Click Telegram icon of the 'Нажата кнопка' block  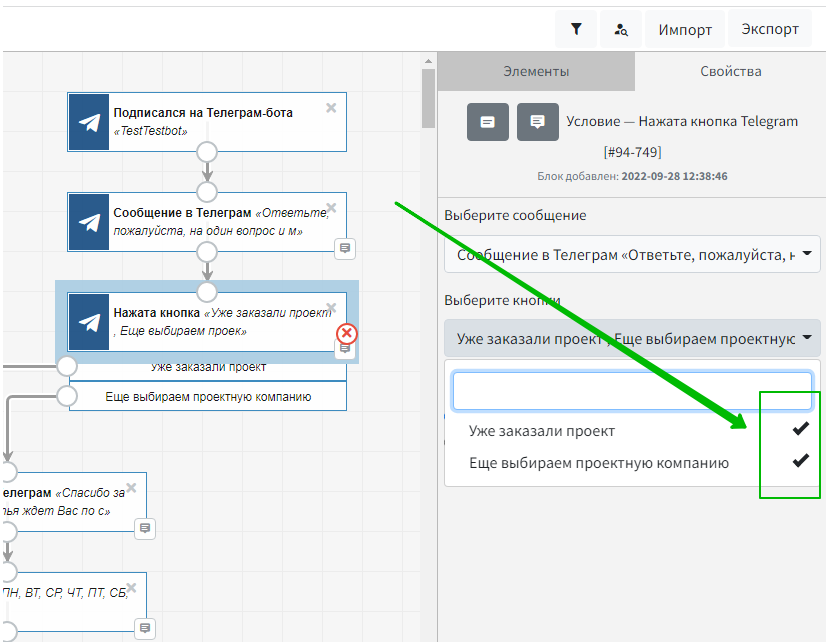89,322
